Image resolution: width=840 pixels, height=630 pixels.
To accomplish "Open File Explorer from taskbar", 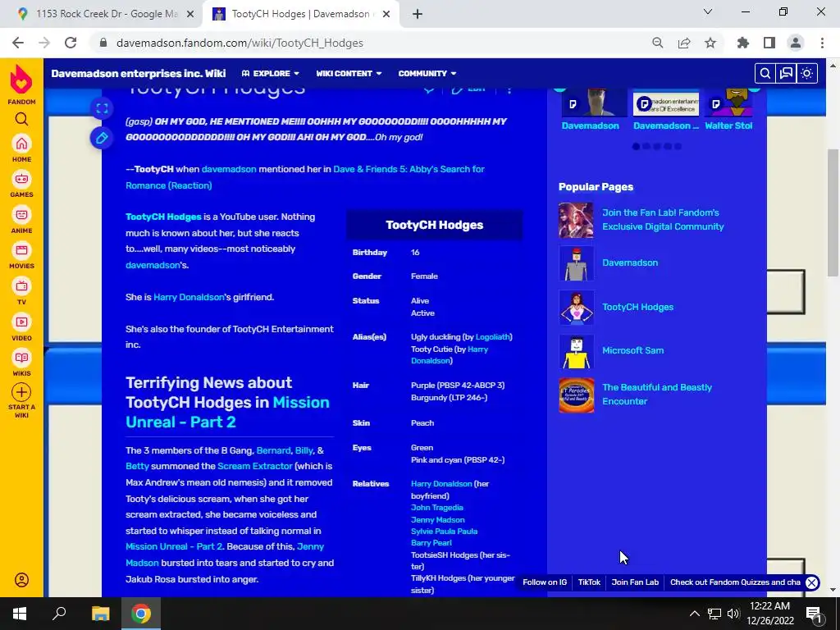I will coord(100,614).
